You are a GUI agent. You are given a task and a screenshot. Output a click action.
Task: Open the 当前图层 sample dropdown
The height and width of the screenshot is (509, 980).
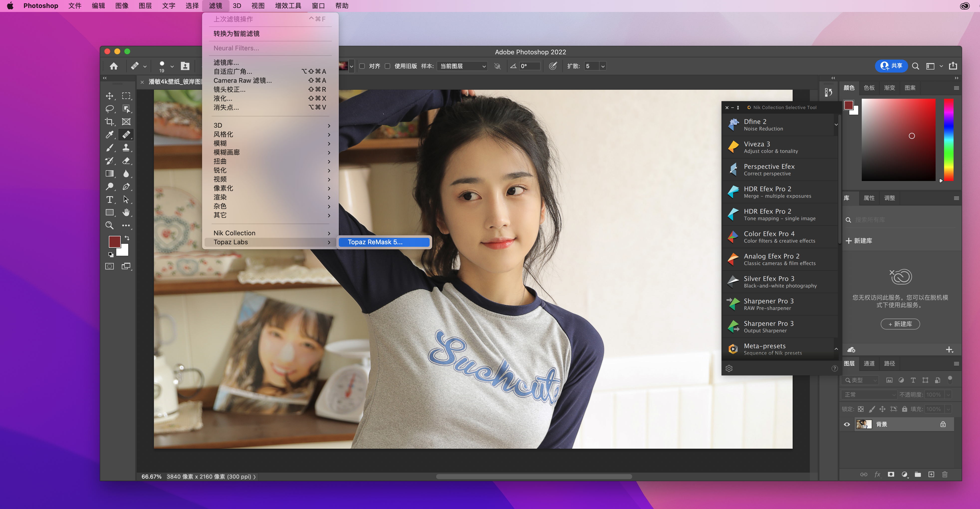pyautogui.click(x=462, y=66)
